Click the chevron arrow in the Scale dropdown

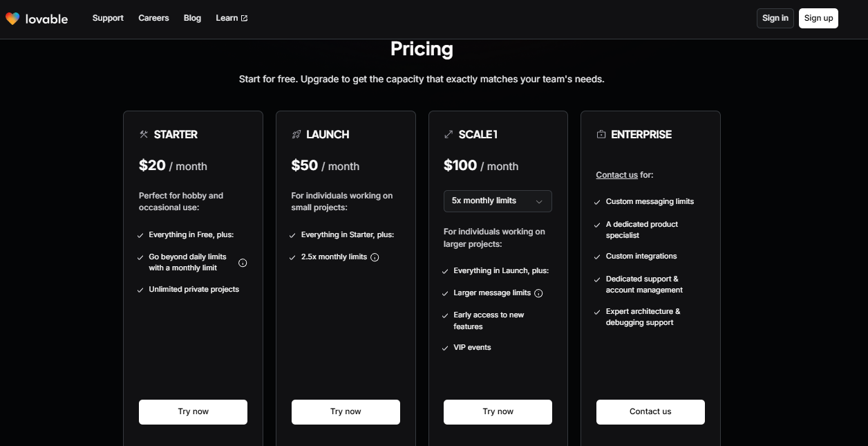(x=539, y=202)
